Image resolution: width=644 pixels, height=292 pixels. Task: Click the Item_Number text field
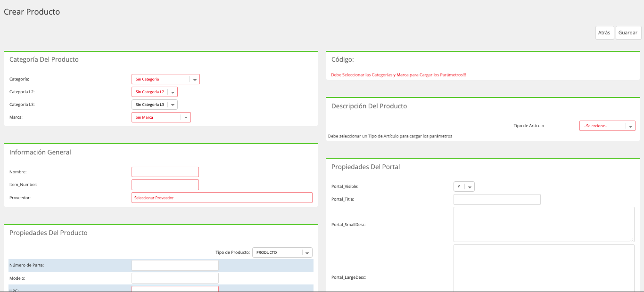point(165,185)
